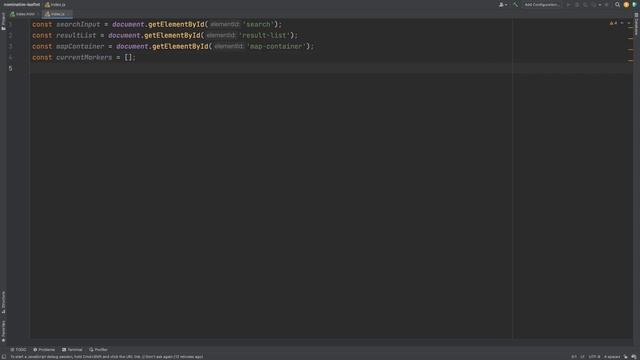The image size is (640, 360).
Task: Open the 4 spaces indent selector
Action: [611, 357]
